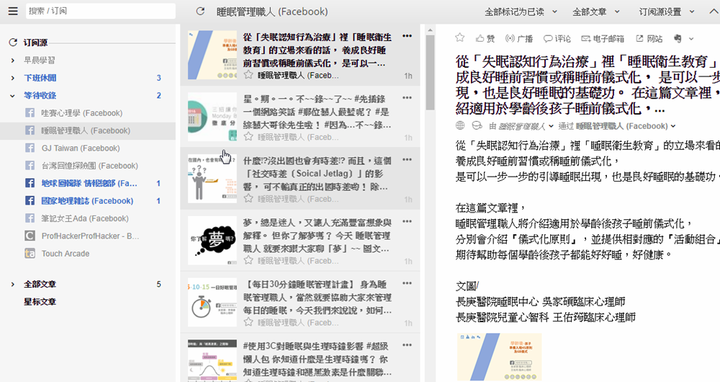720x382 pixels.
Task: Click the article list vertical scrollbar
Action: point(430,73)
